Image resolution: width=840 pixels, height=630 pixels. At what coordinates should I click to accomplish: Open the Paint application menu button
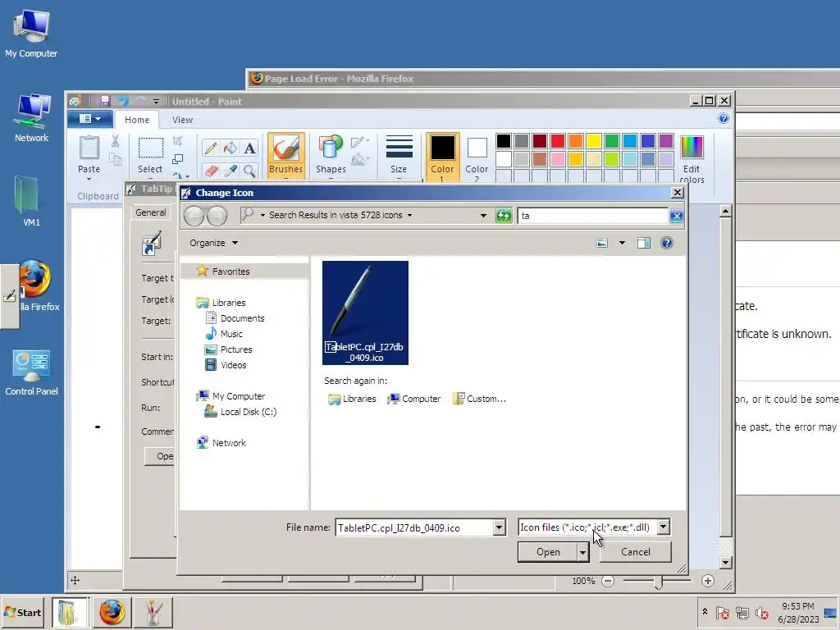[90, 119]
